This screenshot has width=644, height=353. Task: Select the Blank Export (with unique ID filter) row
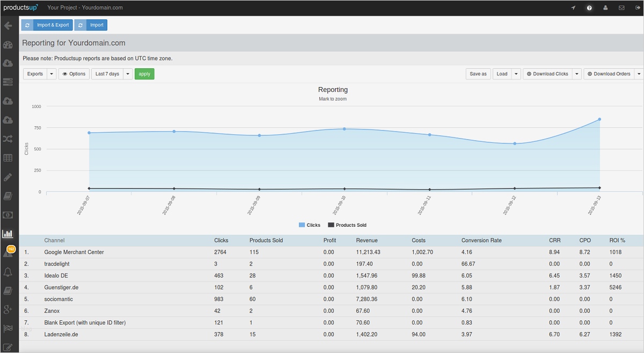tap(331, 322)
